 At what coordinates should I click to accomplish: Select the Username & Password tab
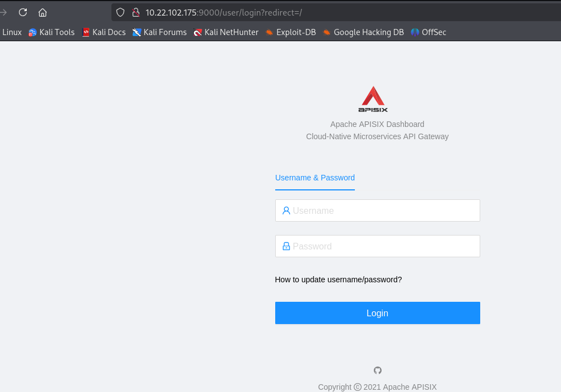(315, 178)
